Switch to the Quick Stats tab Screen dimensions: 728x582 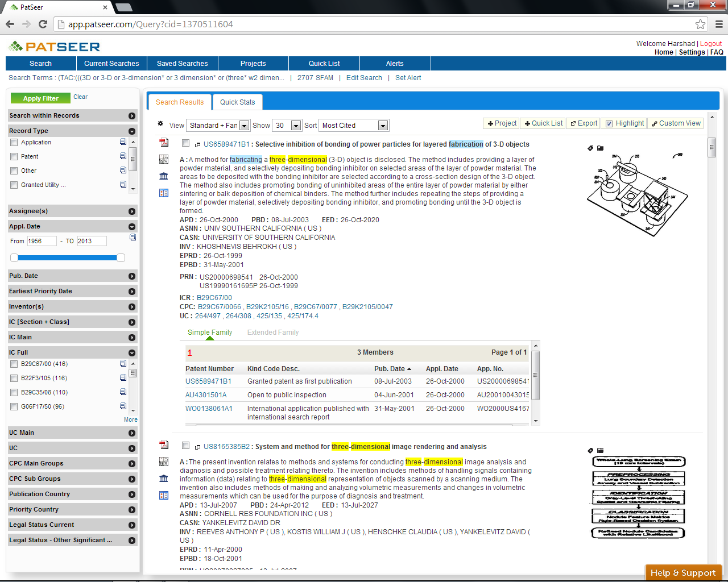coord(238,102)
